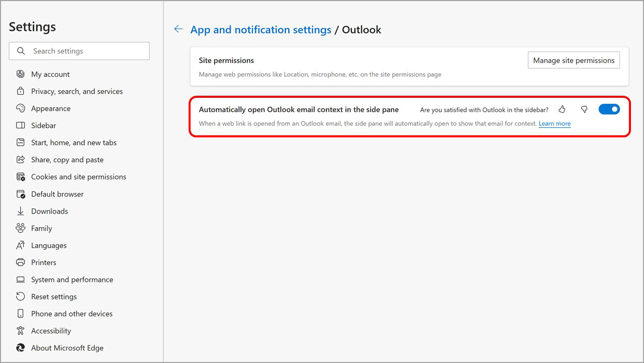
Task: Click the System and performance laptop icon
Action: click(x=21, y=279)
